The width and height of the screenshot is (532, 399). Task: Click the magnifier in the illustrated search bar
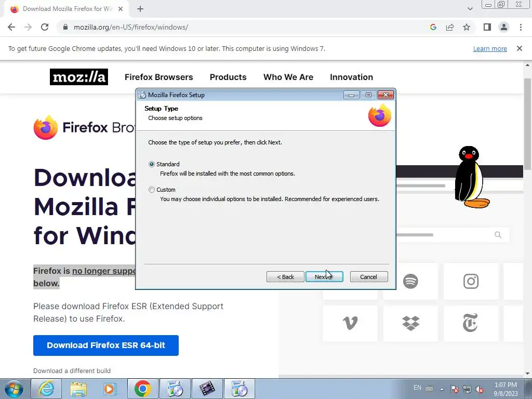(498, 235)
